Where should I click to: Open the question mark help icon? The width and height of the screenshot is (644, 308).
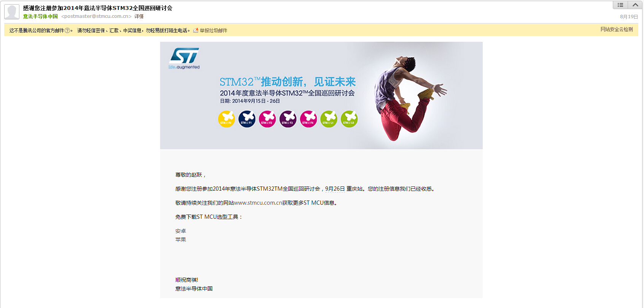coord(67,30)
